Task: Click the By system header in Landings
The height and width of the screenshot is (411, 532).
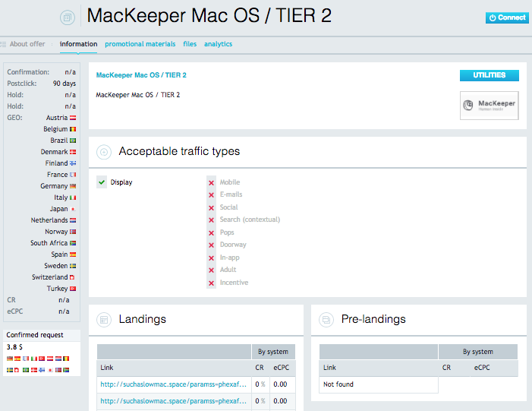Action: tap(273, 352)
